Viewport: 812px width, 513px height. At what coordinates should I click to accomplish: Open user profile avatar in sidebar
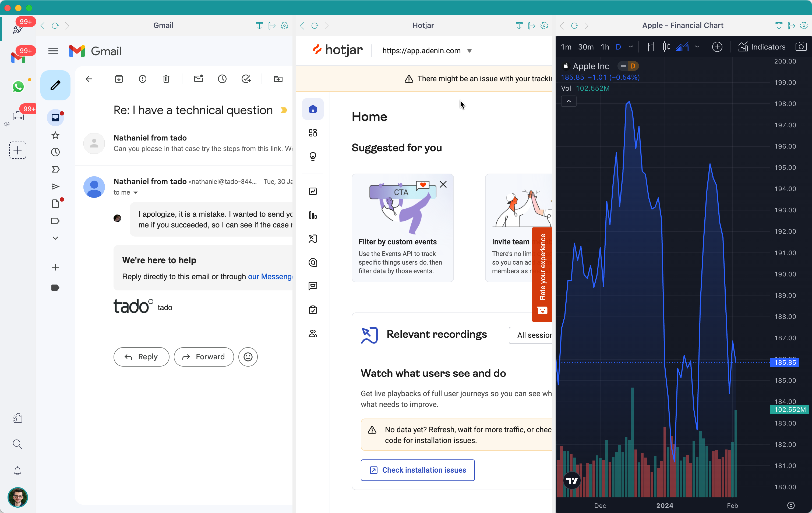pos(17,497)
